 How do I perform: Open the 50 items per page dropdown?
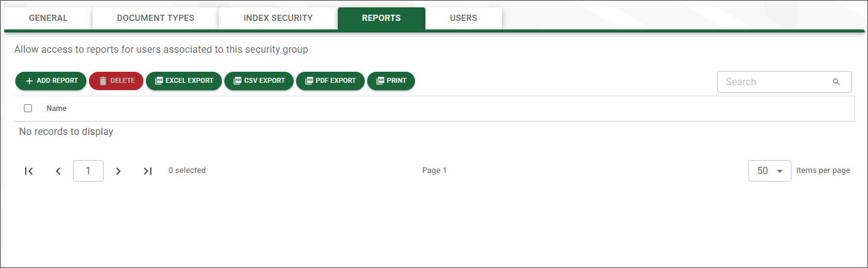[x=770, y=171]
